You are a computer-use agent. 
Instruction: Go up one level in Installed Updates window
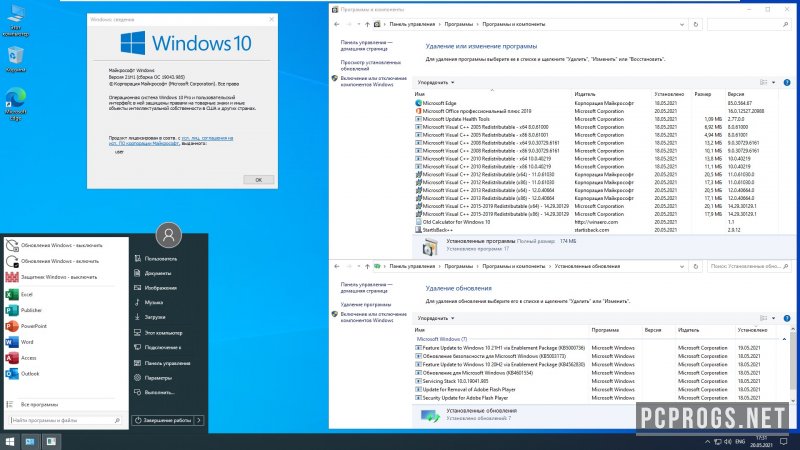click(367, 266)
